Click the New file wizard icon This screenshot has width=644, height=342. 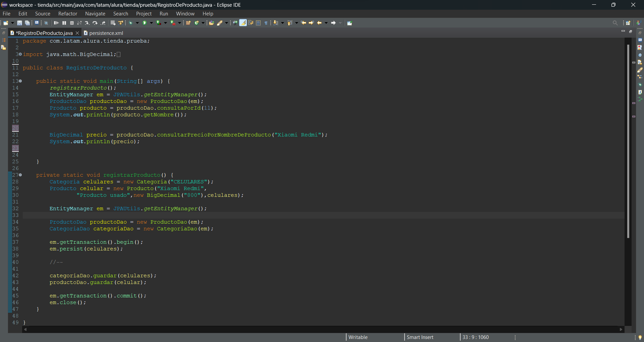pyautogui.click(x=6, y=23)
